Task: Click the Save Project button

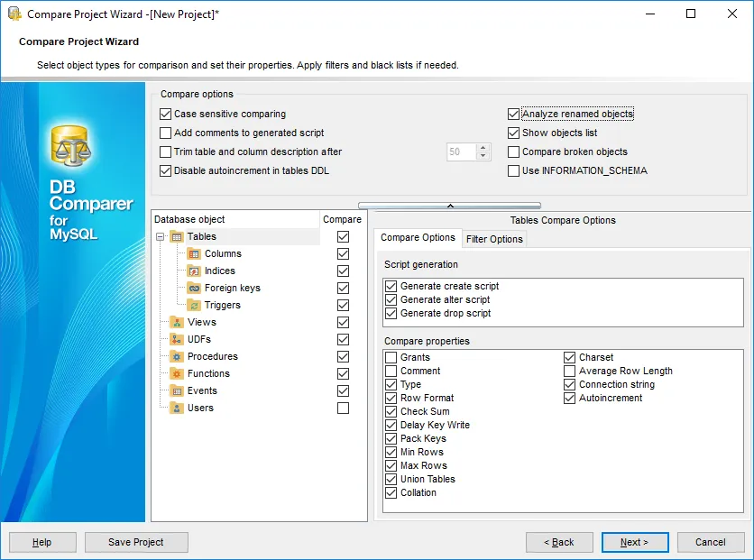Action: (136, 542)
